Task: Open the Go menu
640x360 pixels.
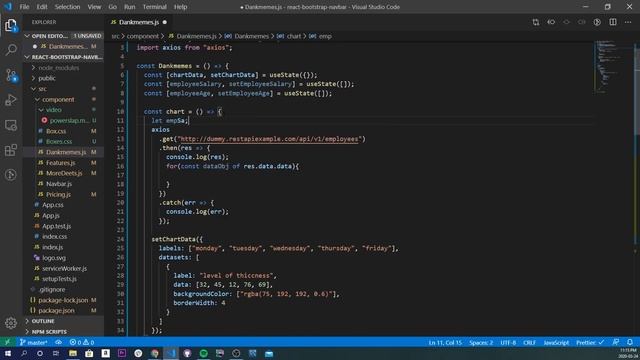Action: coord(113,7)
